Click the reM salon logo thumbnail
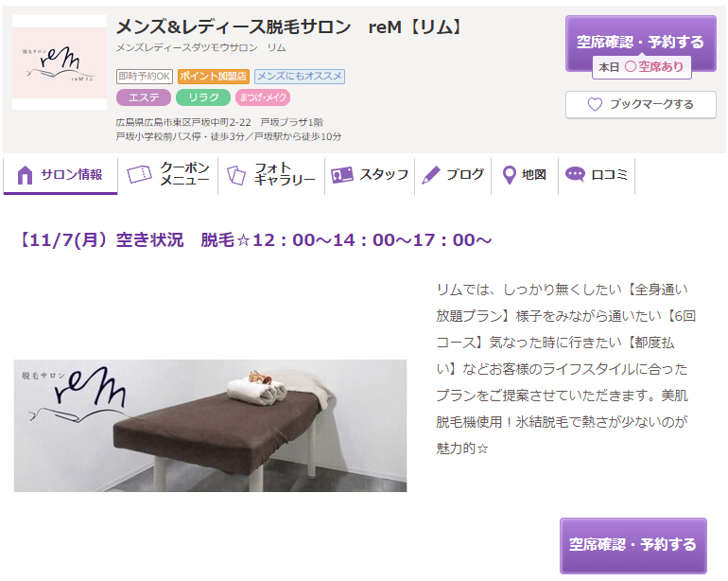 60,62
